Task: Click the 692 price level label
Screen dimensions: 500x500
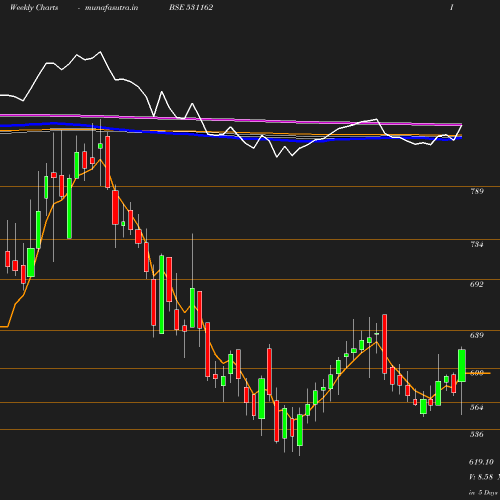Action: tap(477, 284)
